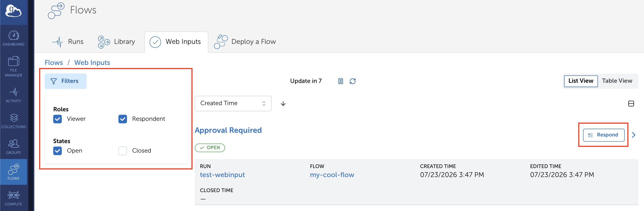Select the Web Inputs tab
The height and width of the screenshot is (211, 644).
176,42
